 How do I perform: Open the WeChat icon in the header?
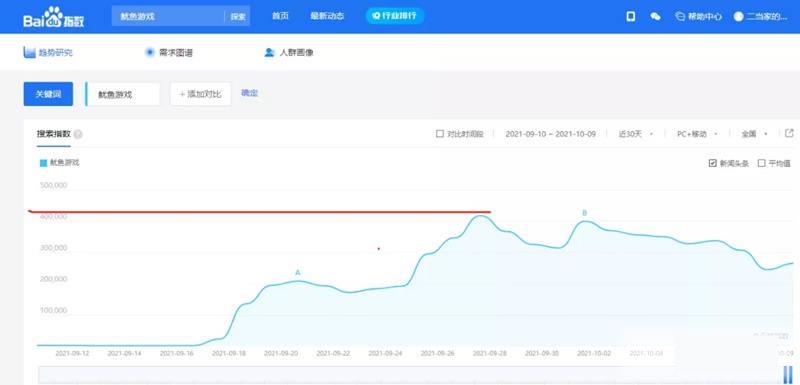point(655,16)
